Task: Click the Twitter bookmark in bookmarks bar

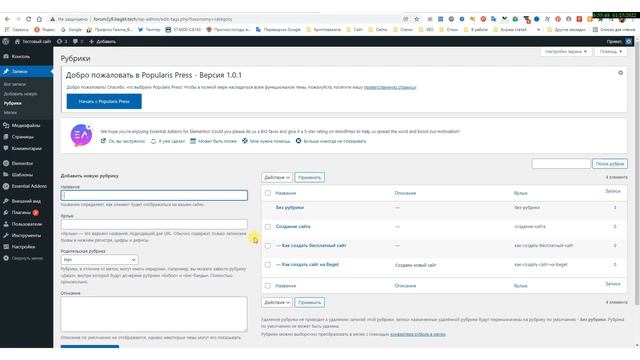Action: click(x=149, y=29)
